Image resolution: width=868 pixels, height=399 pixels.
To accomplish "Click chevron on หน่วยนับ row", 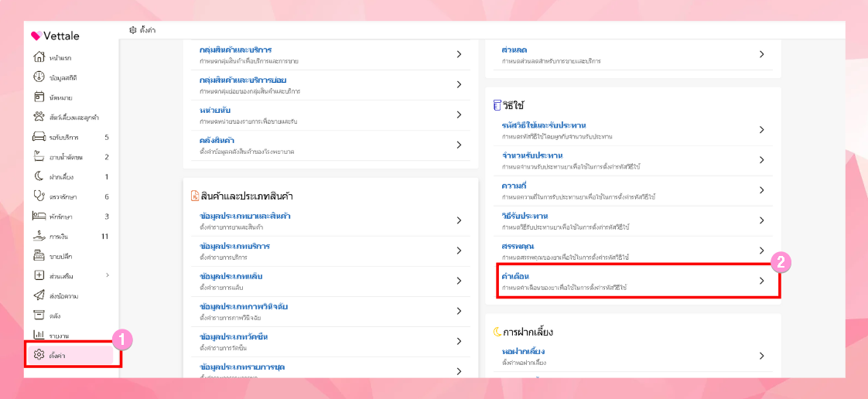I will point(459,114).
